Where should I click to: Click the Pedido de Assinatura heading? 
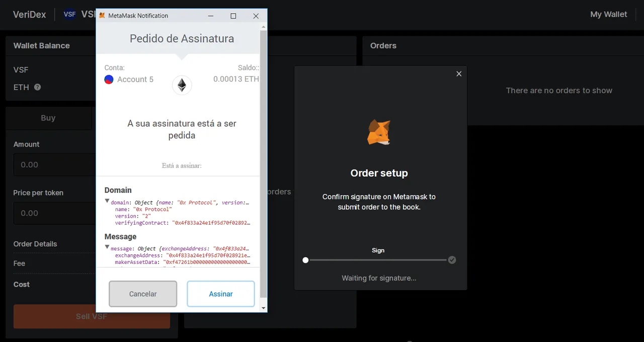point(182,38)
